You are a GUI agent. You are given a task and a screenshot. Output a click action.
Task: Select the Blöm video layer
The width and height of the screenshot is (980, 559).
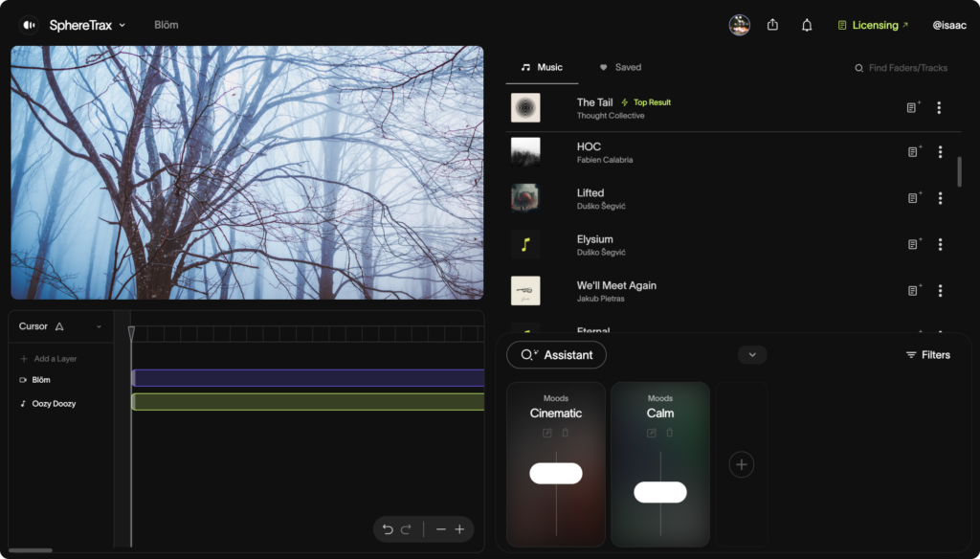tap(35, 380)
